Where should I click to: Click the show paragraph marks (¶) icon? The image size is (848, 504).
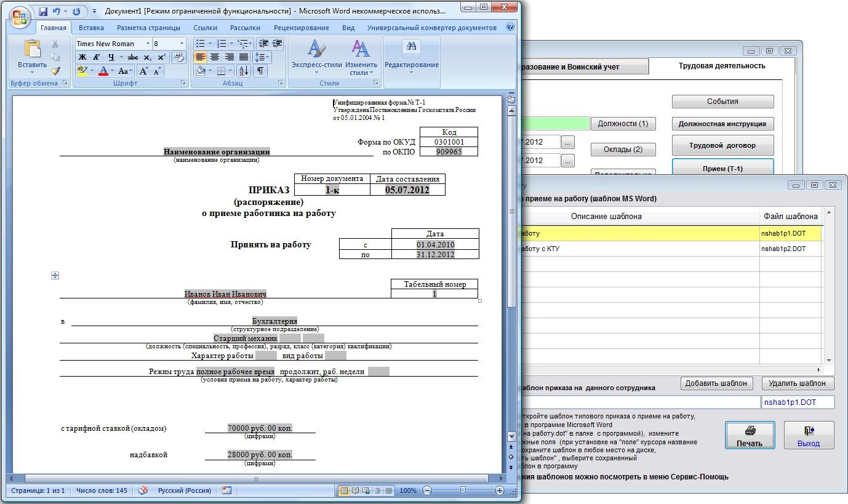click(x=261, y=71)
